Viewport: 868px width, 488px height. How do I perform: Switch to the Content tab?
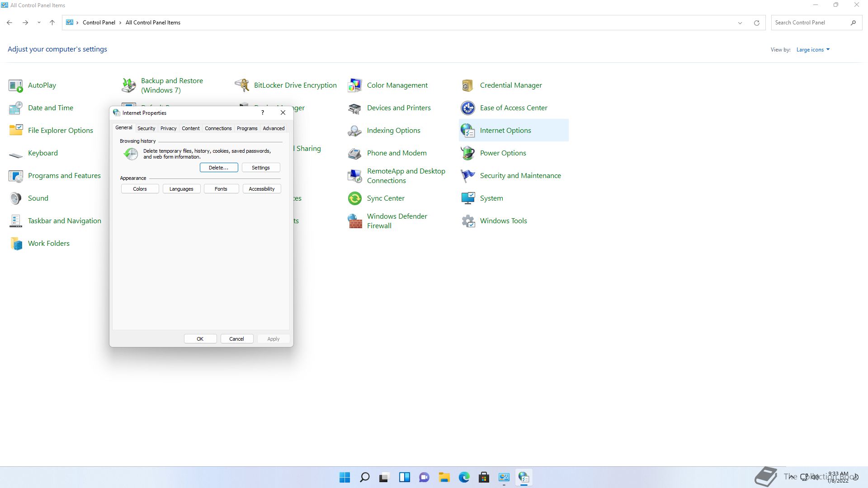coord(190,128)
